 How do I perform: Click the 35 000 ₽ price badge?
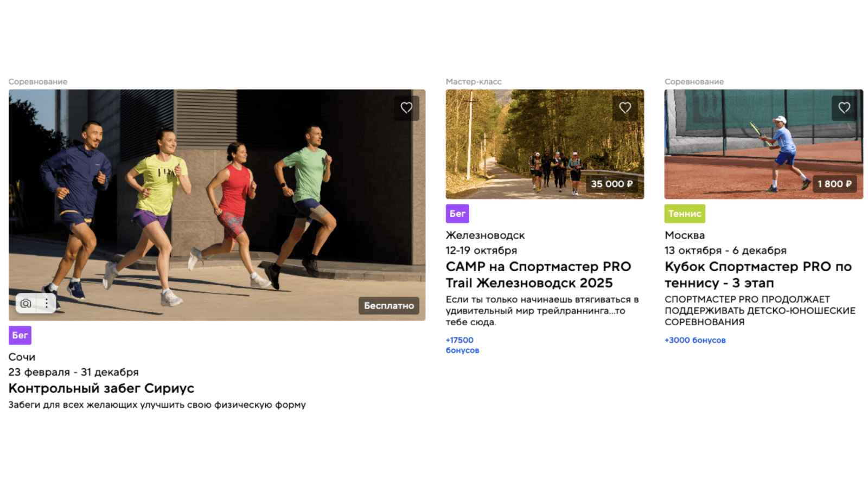click(612, 184)
